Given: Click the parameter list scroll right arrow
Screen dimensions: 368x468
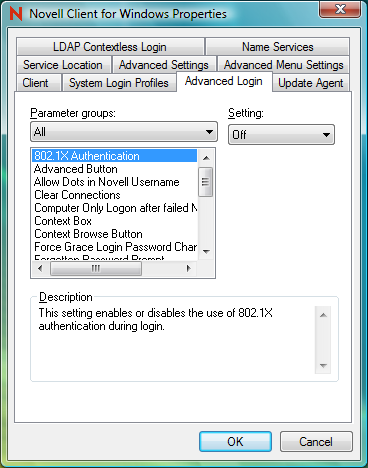Looking at the screenshot, I should [189, 268].
